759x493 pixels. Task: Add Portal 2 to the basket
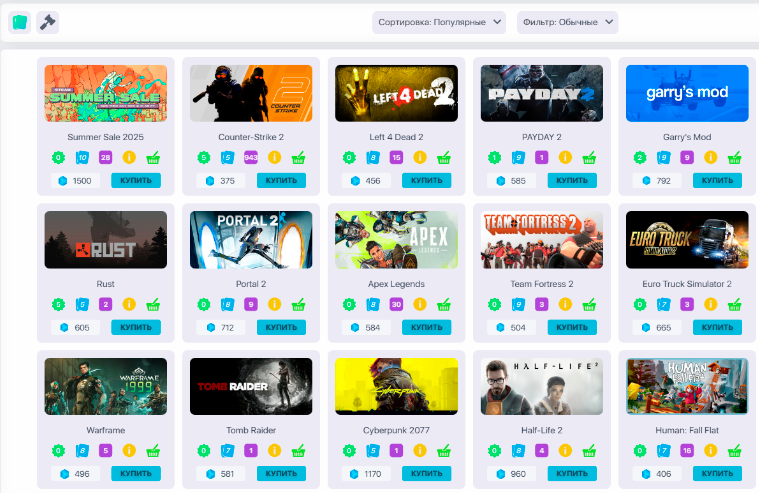[298, 305]
